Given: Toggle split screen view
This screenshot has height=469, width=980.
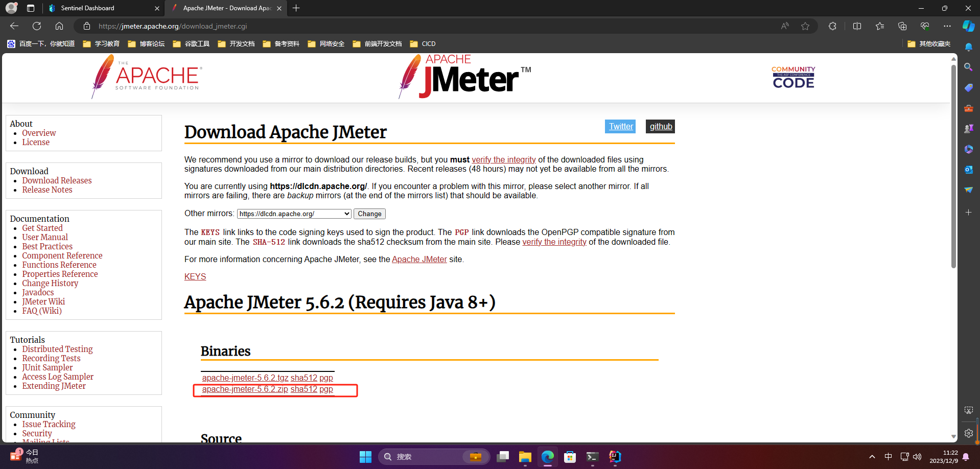Looking at the screenshot, I should (x=857, y=26).
